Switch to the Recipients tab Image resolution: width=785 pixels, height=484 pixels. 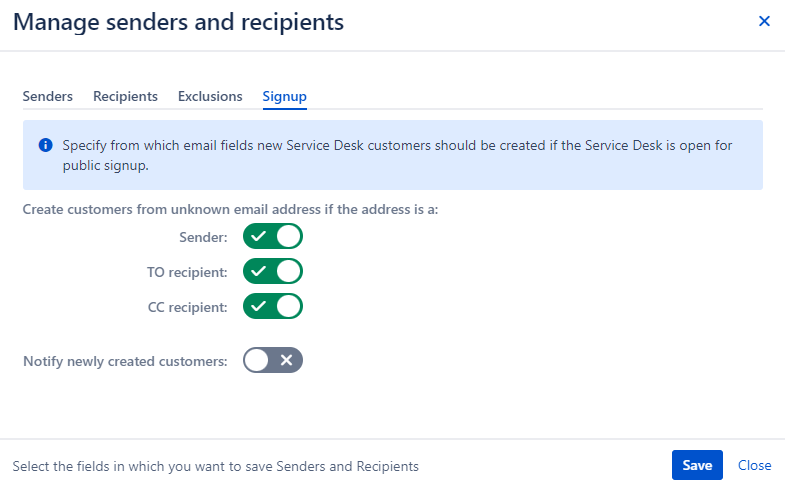(125, 96)
